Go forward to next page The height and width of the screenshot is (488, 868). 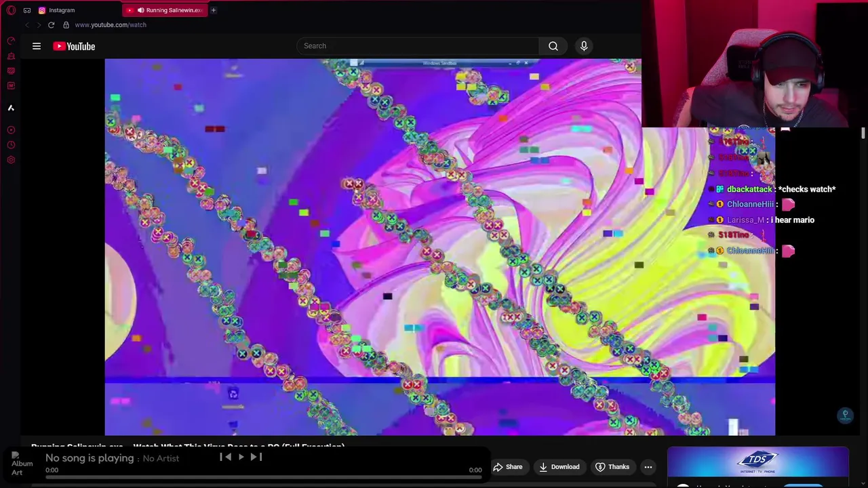pyautogui.click(x=39, y=25)
